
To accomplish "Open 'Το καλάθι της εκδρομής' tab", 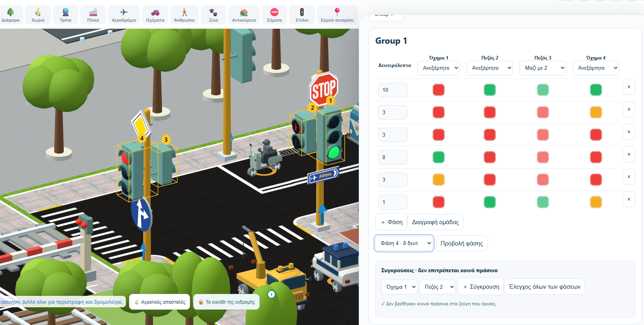I will pyautogui.click(x=227, y=302).
